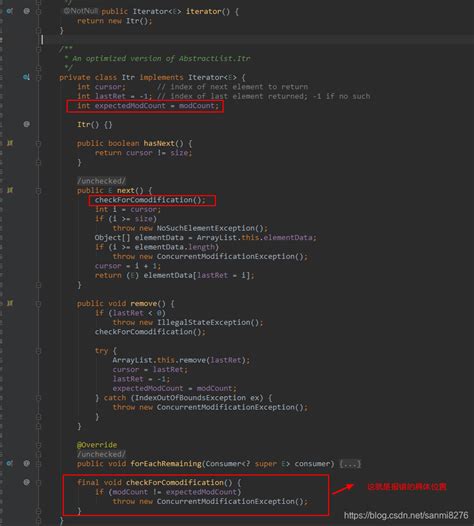Open the blog.csdn.net/sanmi8276 watermark link
474x526 pixels.
(406, 515)
